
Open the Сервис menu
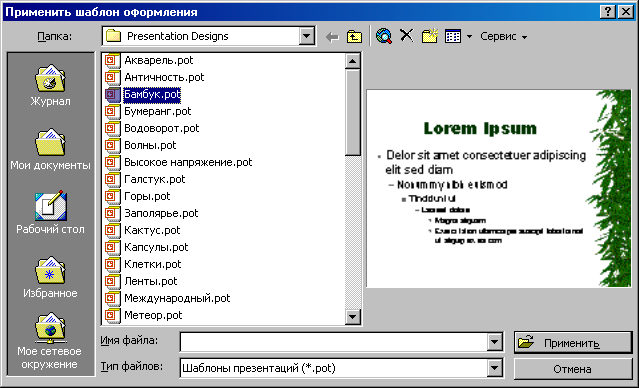[503, 36]
